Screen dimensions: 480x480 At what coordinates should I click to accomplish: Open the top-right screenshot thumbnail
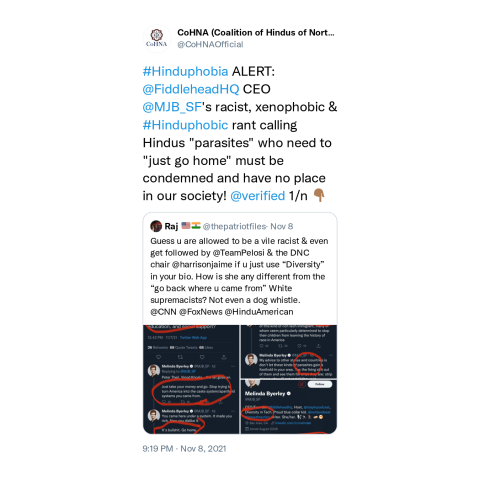coord(289,351)
